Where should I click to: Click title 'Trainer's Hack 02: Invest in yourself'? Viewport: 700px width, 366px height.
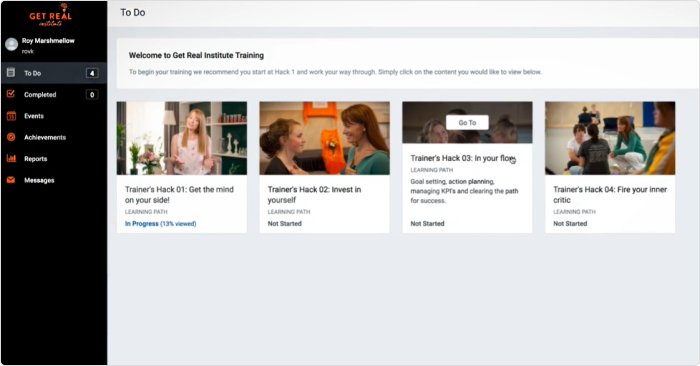point(314,195)
